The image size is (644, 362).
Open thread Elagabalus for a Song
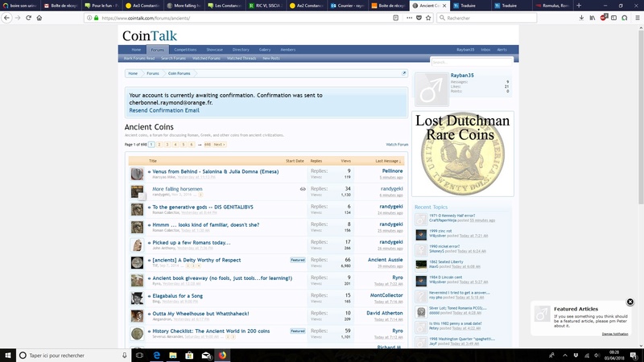(x=177, y=296)
